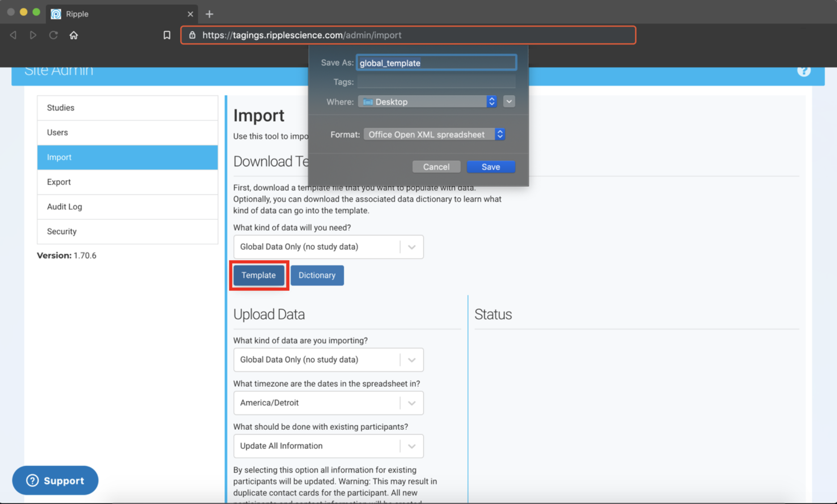The height and width of the screenshot is (504, 837).
Task: Select Studies in the admin sidebar
Action: [x=127, y=108]
